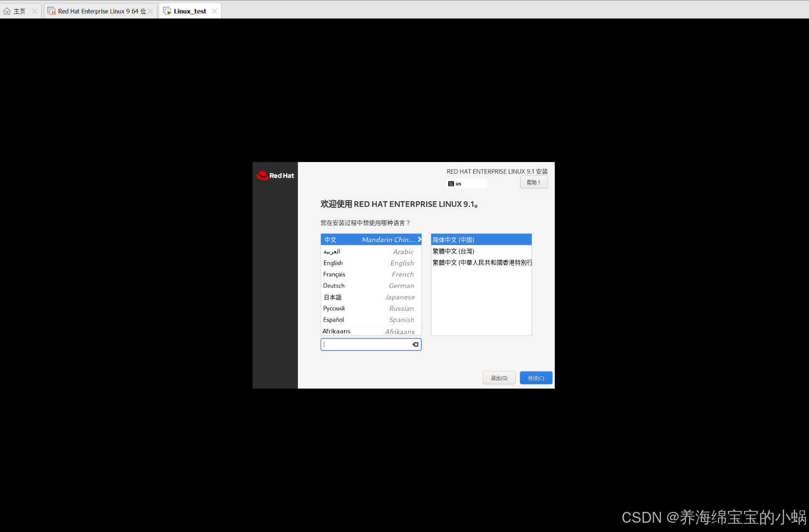Screen dimensions: 809x532
Task: Select Deutsch German language row
Action: click(x=371, y=286)
